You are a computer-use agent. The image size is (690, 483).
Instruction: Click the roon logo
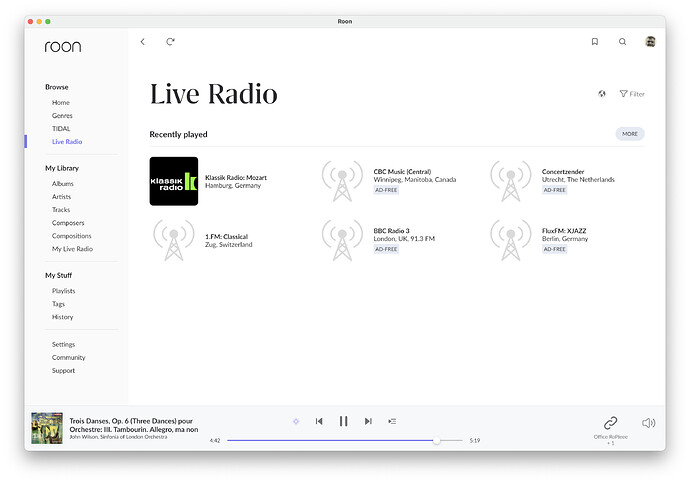click(63, 47)
